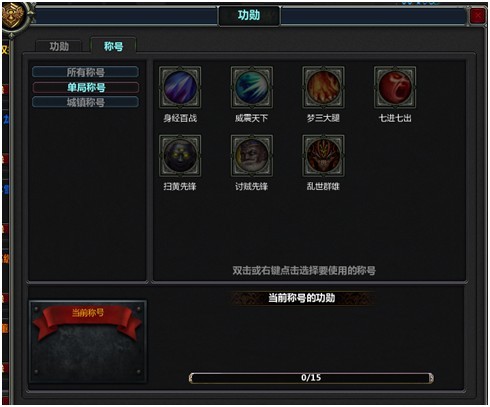Click the 功勋 window title label
The height and width of the screenshot is (407, 490).
coord(249,15)
